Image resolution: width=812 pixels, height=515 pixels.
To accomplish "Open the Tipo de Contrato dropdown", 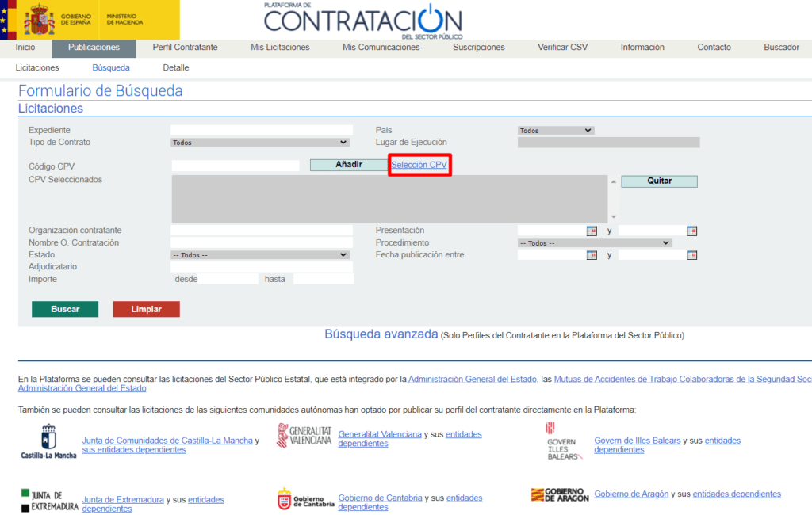I will 260,143.
